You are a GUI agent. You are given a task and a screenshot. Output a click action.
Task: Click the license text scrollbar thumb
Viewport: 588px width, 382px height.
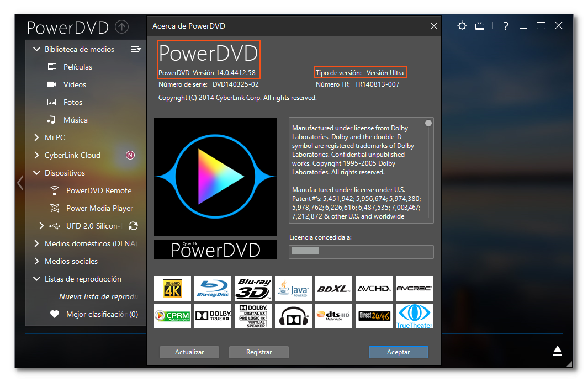(x=428, y=123)
